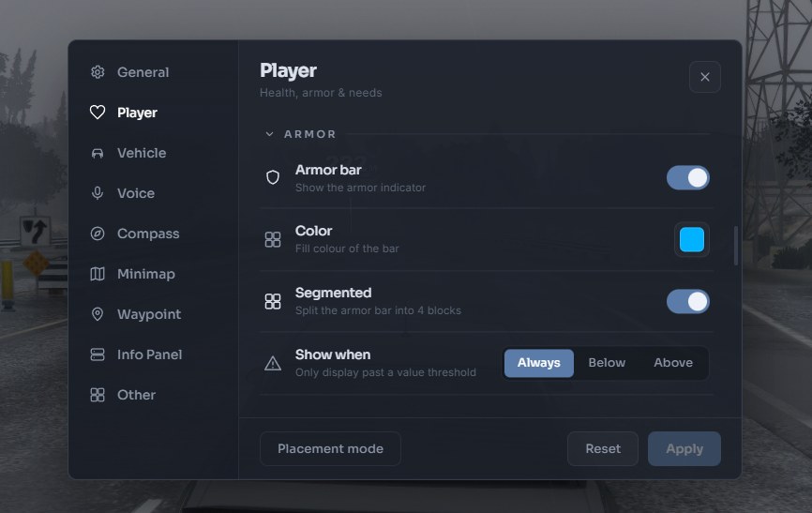Select the Above show-when option
This screenshot has height=513, width=812.
click(x=672, y=363)
